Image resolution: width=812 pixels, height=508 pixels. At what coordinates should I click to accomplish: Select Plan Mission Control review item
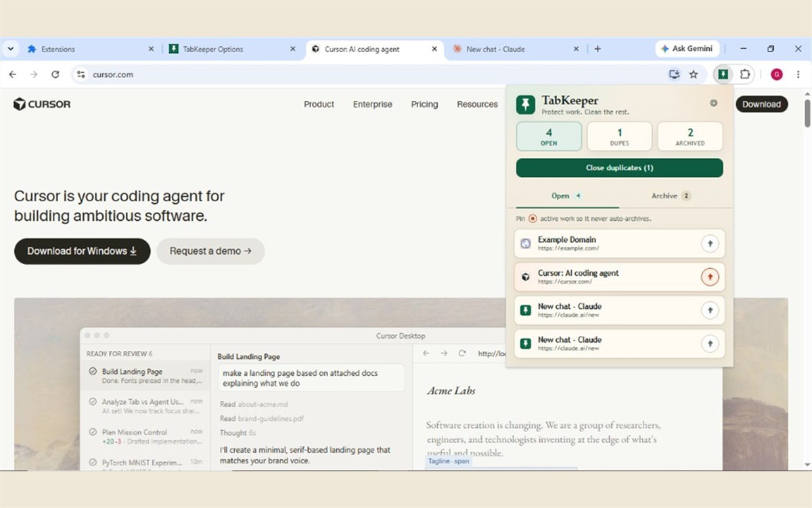(x=145, y=436)
